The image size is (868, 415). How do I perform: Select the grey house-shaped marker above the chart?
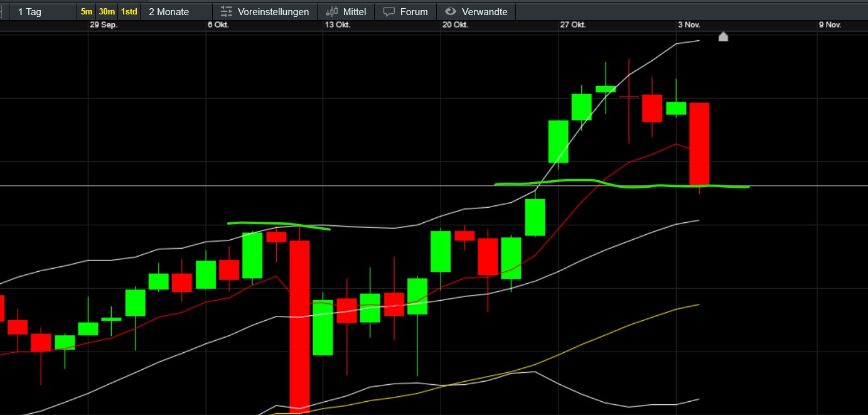[x=723, y=37]
